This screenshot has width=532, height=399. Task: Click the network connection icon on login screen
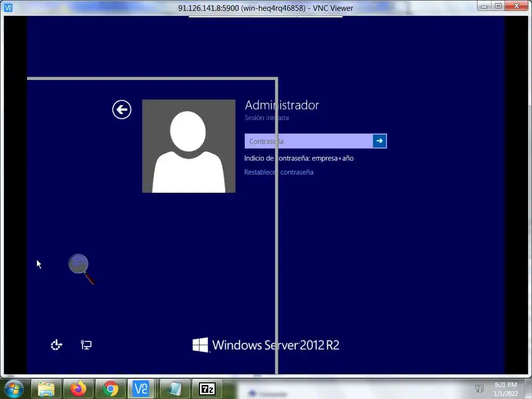click(x=86, y=345)
